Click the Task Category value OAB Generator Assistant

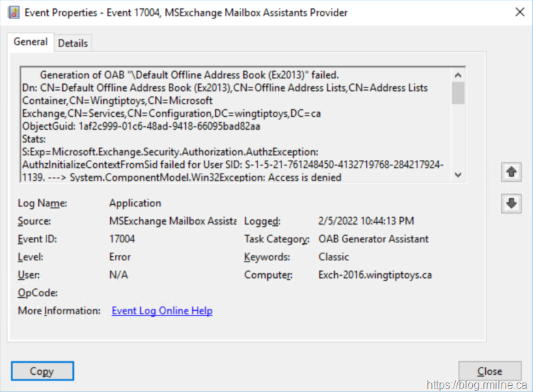(x=374, y=239)
